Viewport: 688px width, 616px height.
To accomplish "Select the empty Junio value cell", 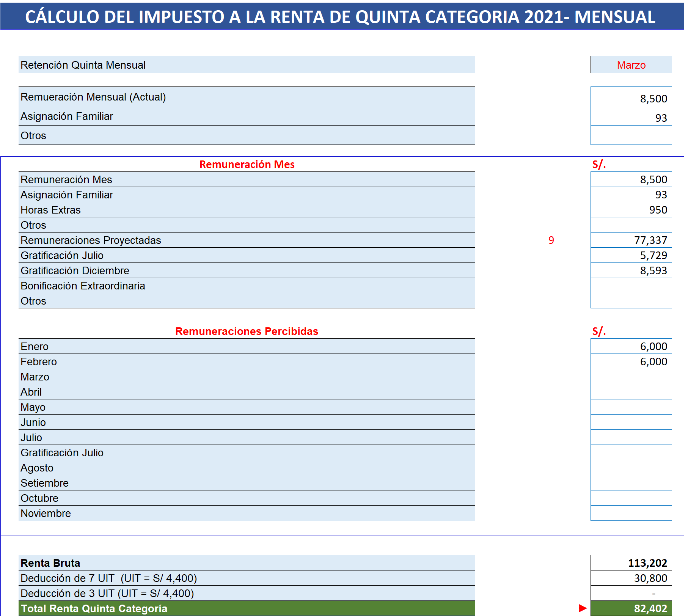I will tap(631, 422).
